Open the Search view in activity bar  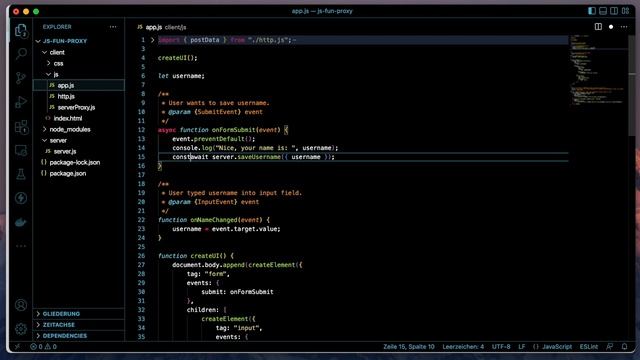point(21,53)
